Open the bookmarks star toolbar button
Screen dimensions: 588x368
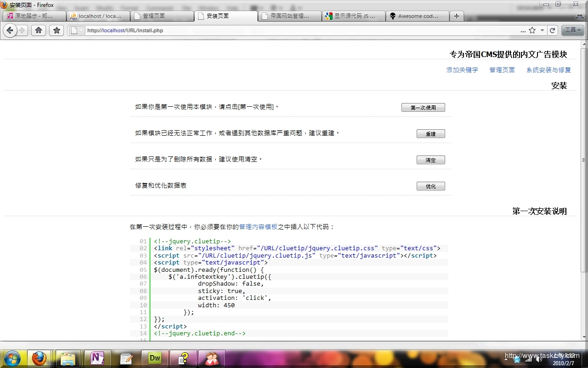click(57, 30)
